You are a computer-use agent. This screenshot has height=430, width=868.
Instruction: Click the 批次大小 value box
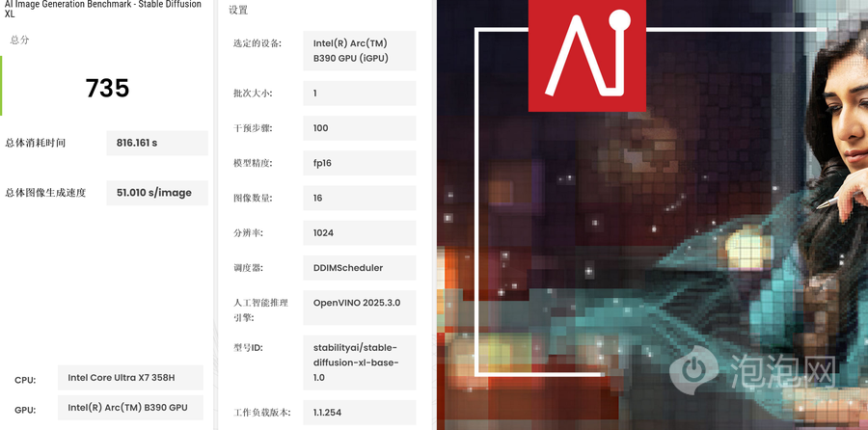pos(359,94)
